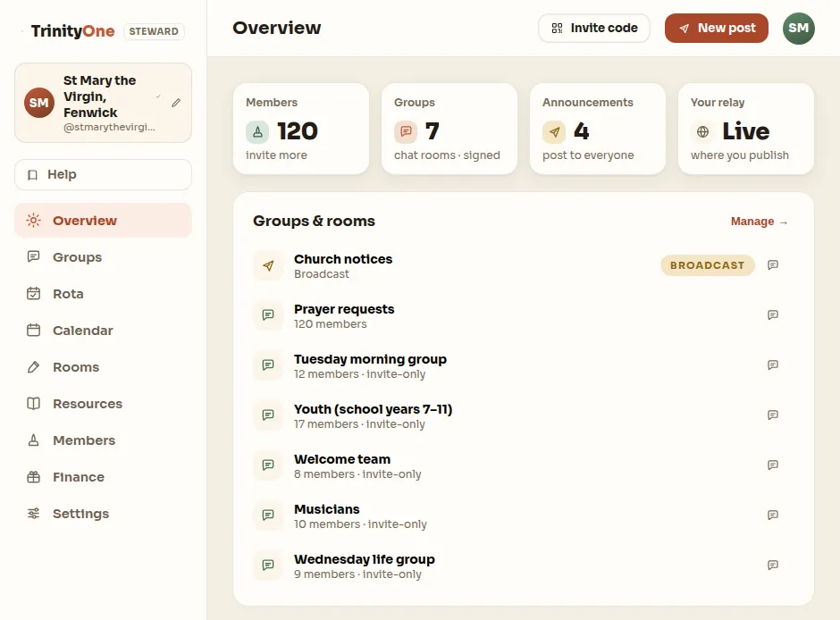The image size is (840, 620).
Task: Open the chat icon on the Prayer requests row
Action: pyautogui.click(x=772, y=314)
